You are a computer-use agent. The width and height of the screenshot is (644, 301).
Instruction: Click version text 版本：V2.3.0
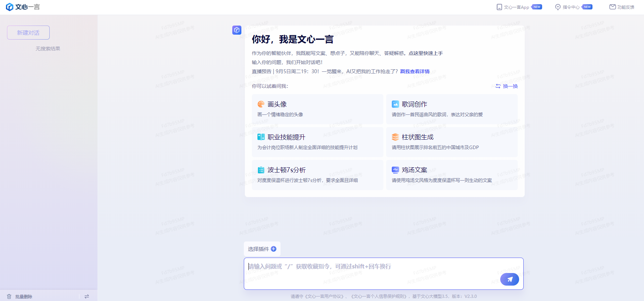tap(464, 296)
